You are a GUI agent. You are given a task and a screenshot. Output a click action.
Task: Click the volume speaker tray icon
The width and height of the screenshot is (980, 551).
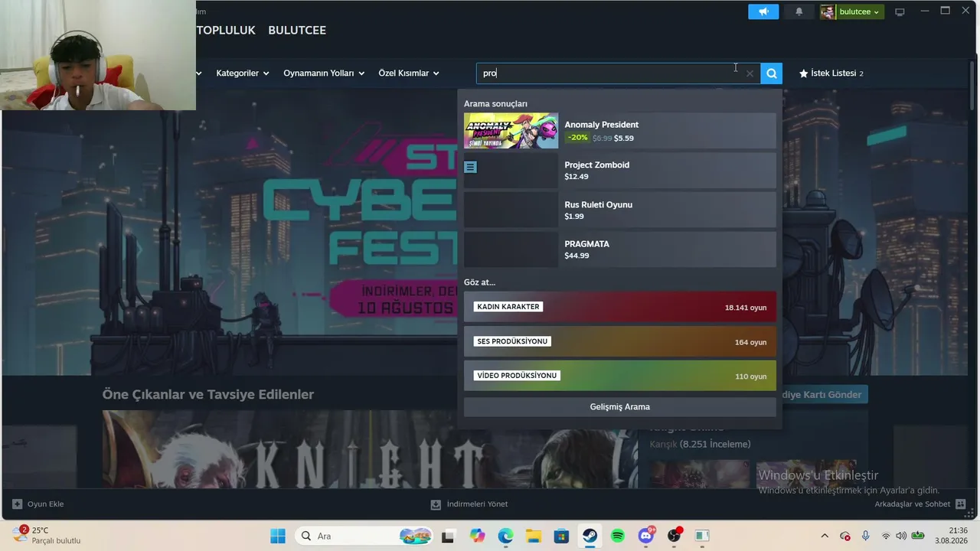click(x=901, y=536)
